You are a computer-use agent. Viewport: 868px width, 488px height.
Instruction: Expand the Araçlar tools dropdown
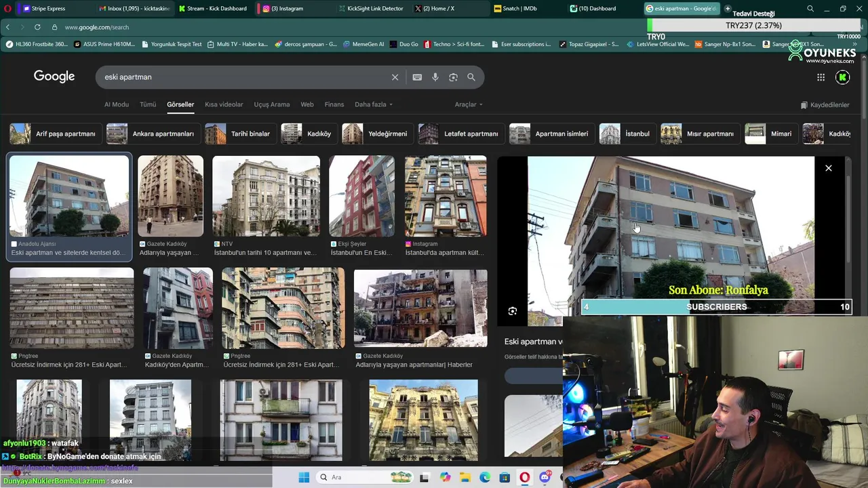469,104
